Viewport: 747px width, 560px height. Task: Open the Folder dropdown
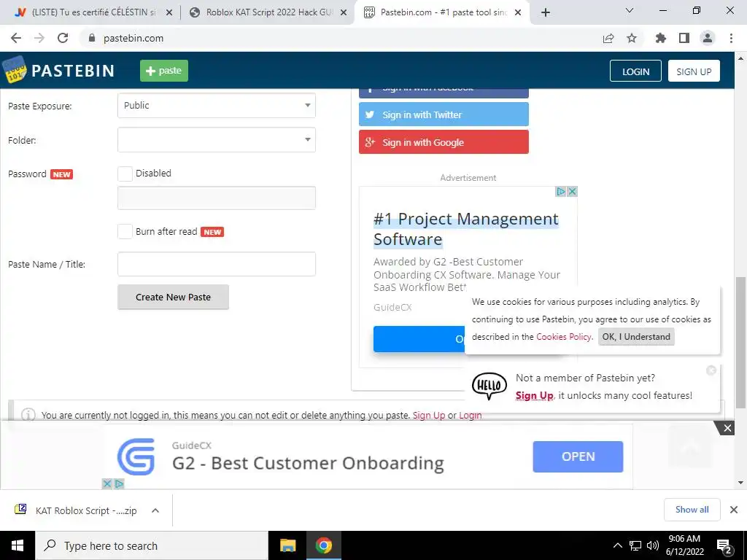pos(216,139)
